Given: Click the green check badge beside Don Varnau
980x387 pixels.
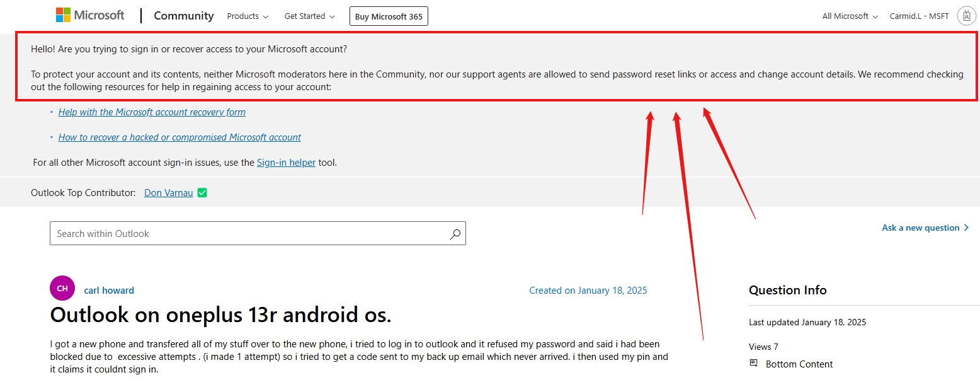Looking at the screenshot, I should click(202, 193).
